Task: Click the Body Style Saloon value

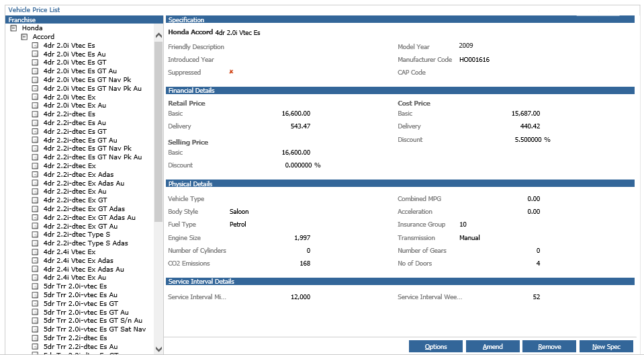Action: tap(239, 211)
